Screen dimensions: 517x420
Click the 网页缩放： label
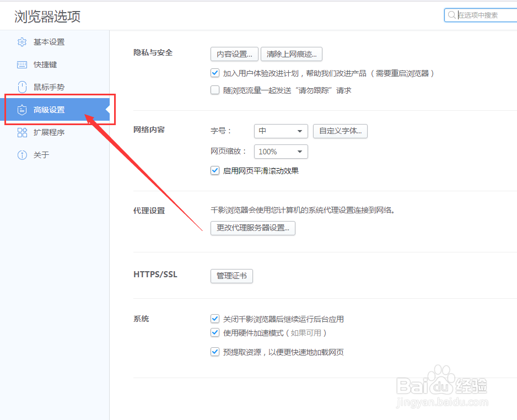[x=229, y=152]
